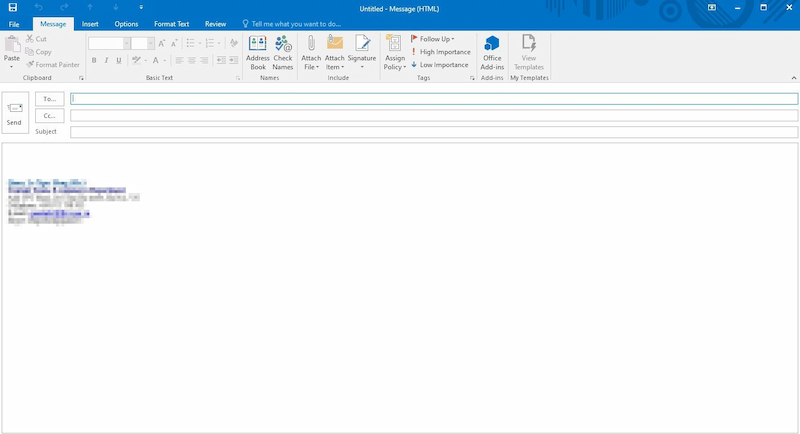Click the Send button
Viewport: 800px width, 434px height.
[14, 112]
